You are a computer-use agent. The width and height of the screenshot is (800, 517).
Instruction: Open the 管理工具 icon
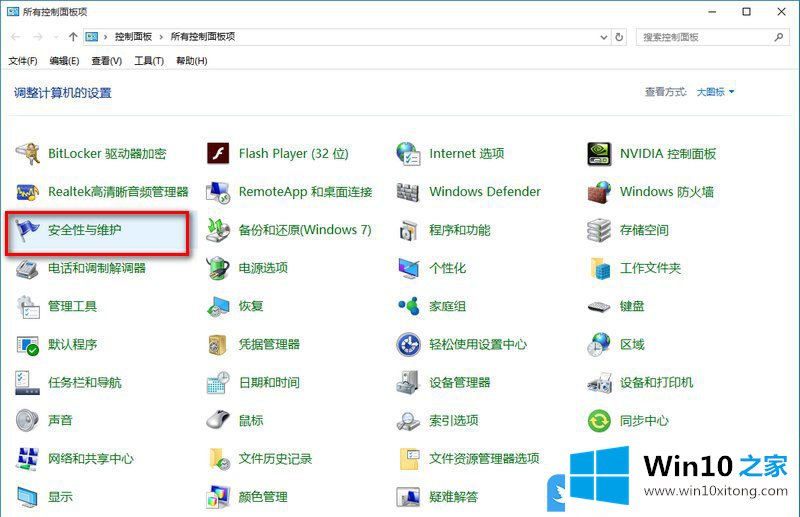(27, 307)
